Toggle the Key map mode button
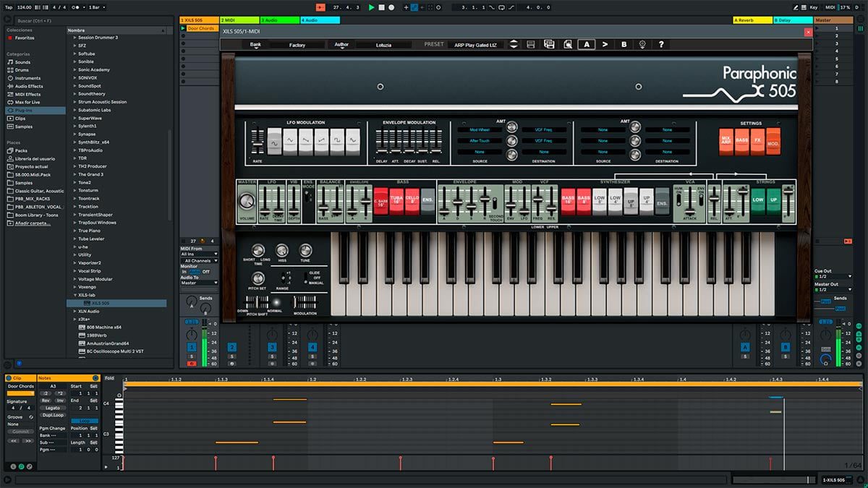Image resolution: width=868 pixels, height=488 pixels. coord(814,7)
